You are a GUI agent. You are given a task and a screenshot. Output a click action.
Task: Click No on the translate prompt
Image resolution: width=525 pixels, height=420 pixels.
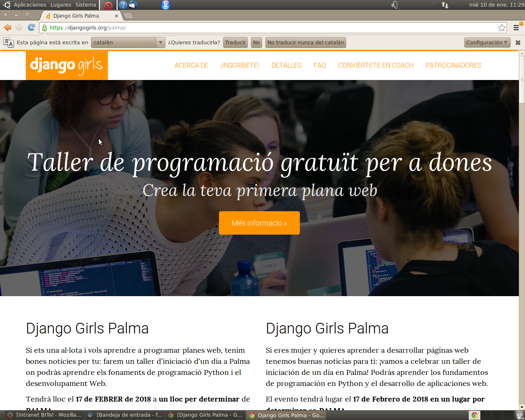[256, 42]
